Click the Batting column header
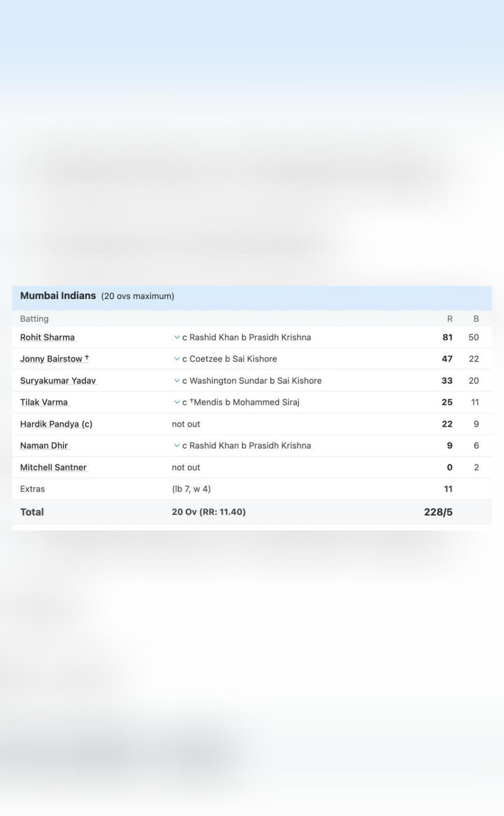 click(34, 319)
